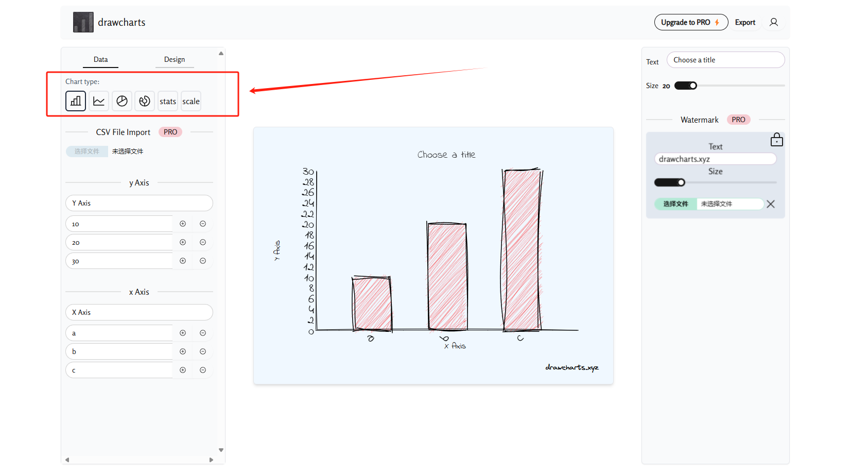Click the x category b input field
This screenshot has height=472, width=868.
[119, 351]
